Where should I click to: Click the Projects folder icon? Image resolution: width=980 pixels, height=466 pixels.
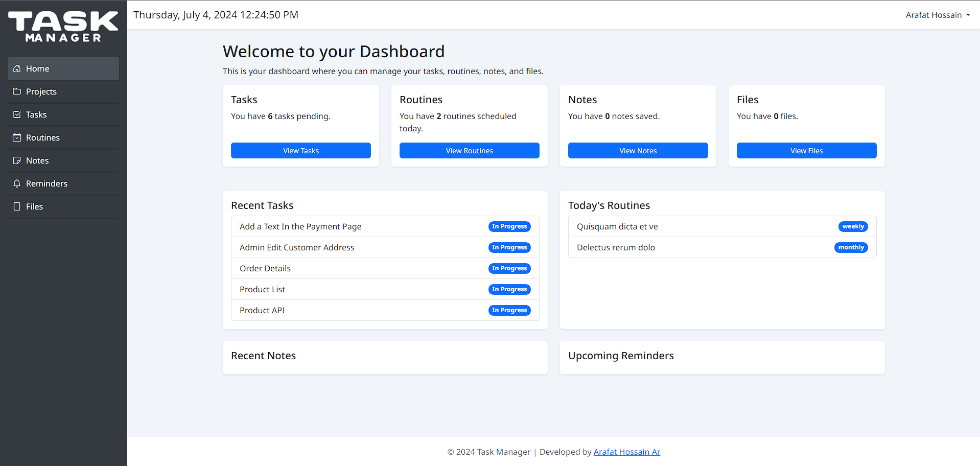(17, 91)
